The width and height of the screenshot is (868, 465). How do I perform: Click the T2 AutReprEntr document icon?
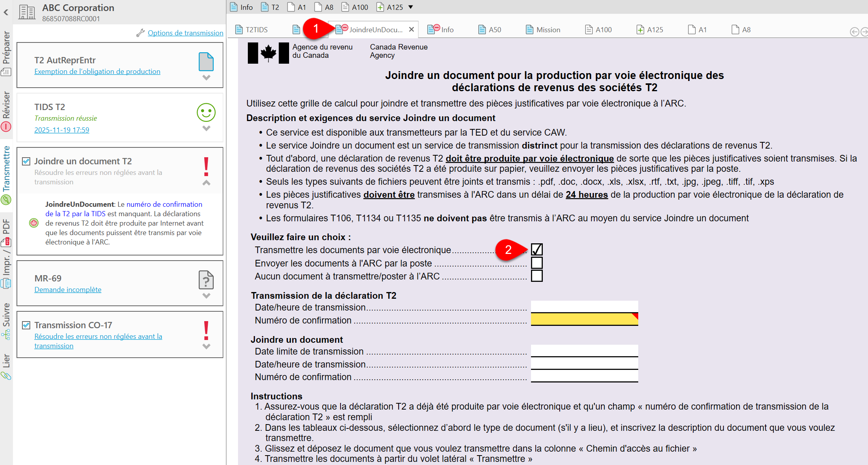coord(206,62)
